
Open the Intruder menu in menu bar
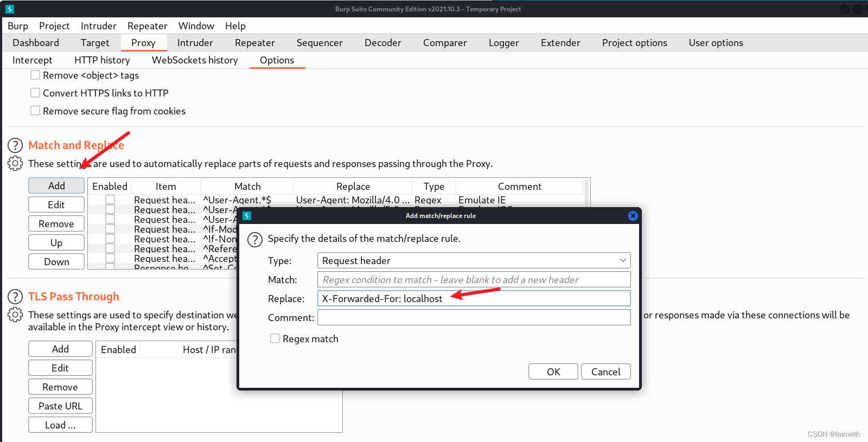pyautogui.click(x=99, y=26)
